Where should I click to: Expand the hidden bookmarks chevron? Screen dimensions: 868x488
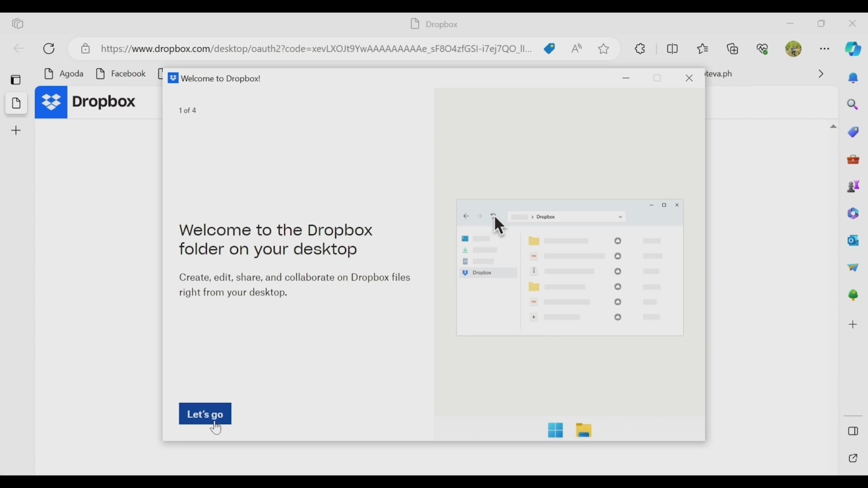tap(821, 73)
